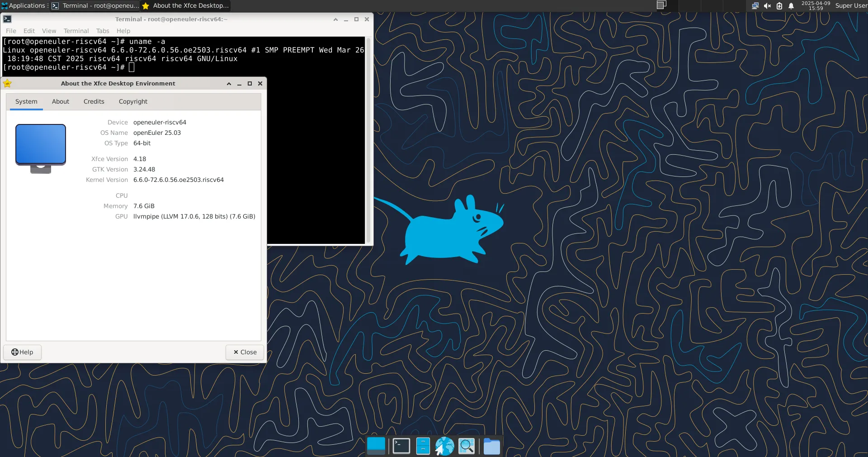Switch to the Credits tab
Viewport: 868px width, 457px height.
[x=94, y=102]
